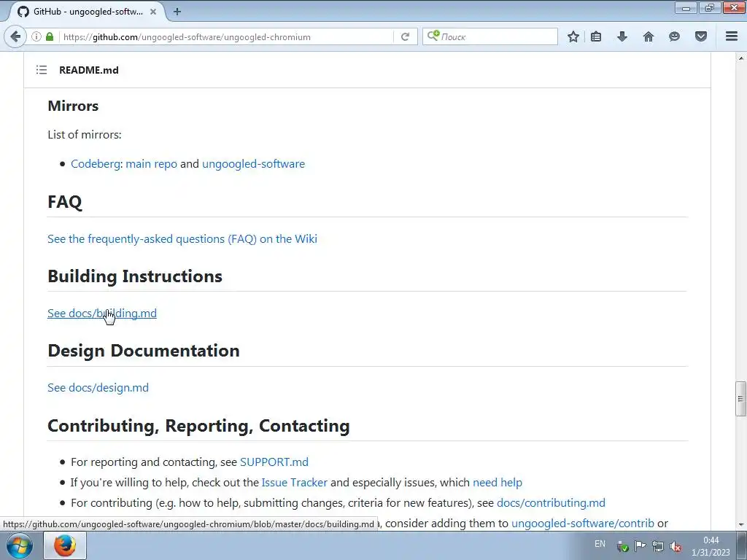
Task: Open docs/contributing.md link
Action: [x=551, y=503]
